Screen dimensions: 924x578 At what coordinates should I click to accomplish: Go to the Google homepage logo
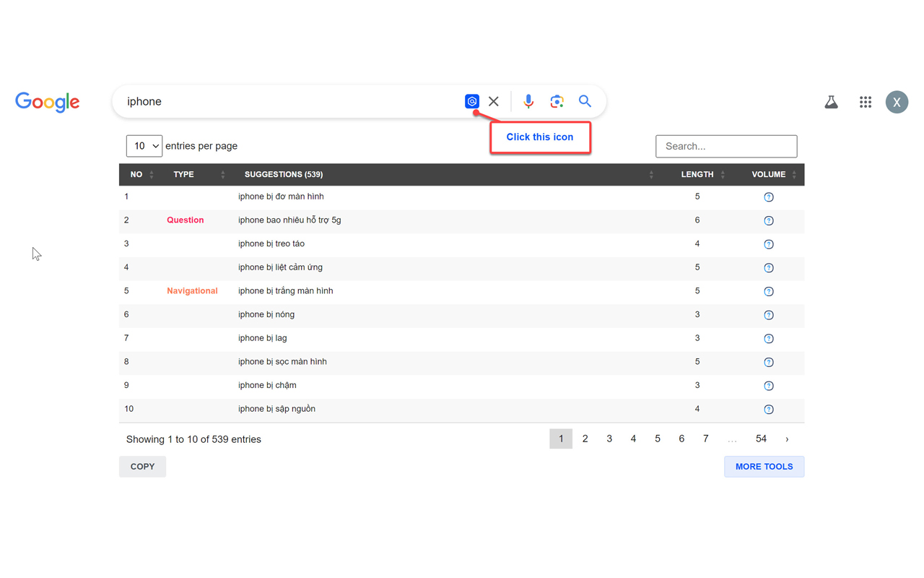point(47,102)
